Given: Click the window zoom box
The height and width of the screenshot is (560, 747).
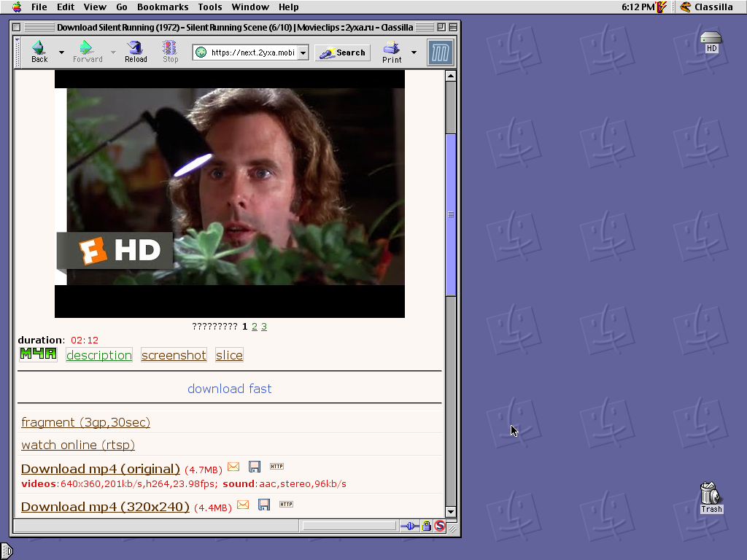Looking at the screenshot, I should point(441,27).
